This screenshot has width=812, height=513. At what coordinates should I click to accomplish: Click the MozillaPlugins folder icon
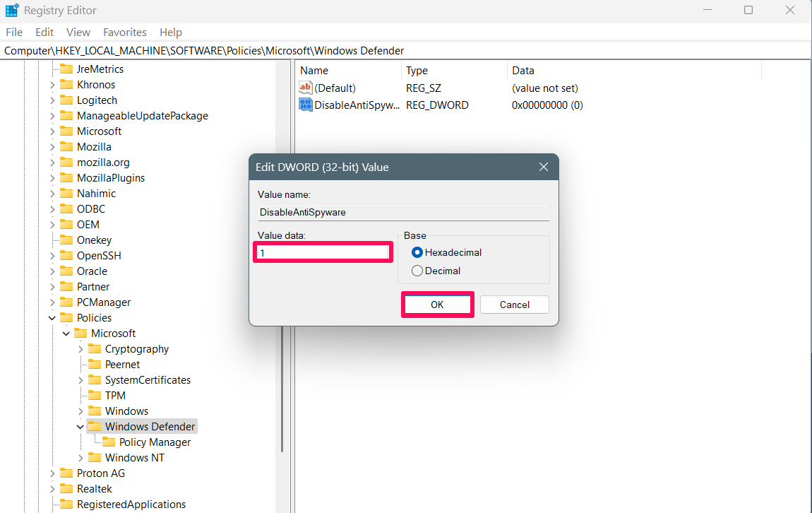pyautogui.click(x=66, y=178)
